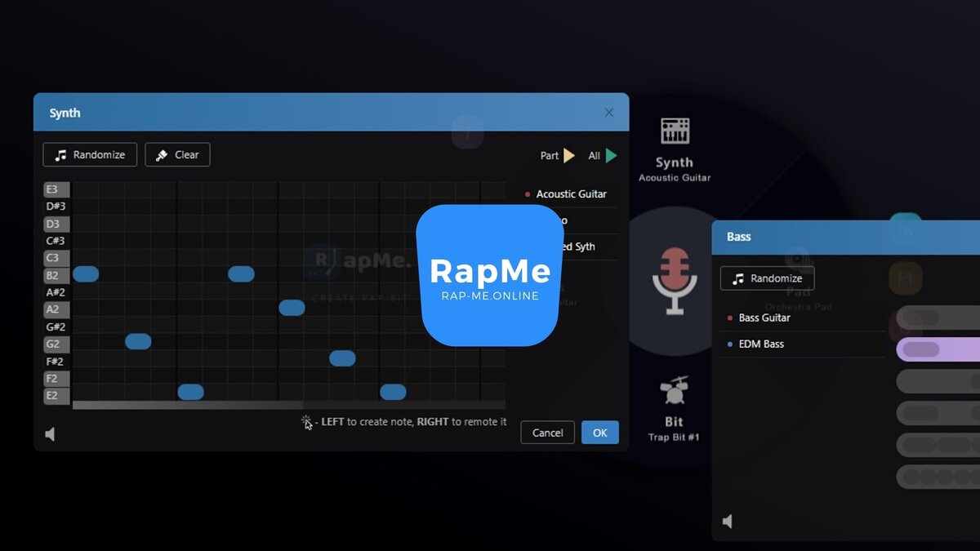Image resolution: width=980 pixels, height=551 pixels.
Task: Click the E2 piano key label
Action: coord(56,396)
